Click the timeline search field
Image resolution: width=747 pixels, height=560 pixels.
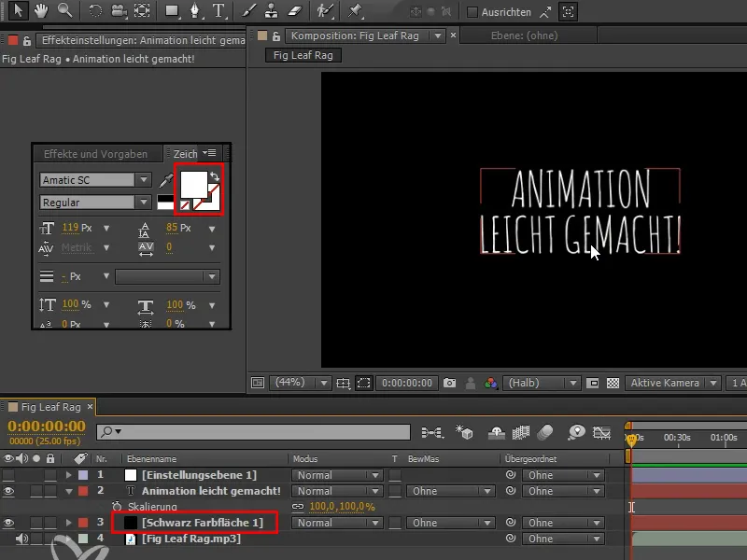pyautogui.click(x=252, y=432)
